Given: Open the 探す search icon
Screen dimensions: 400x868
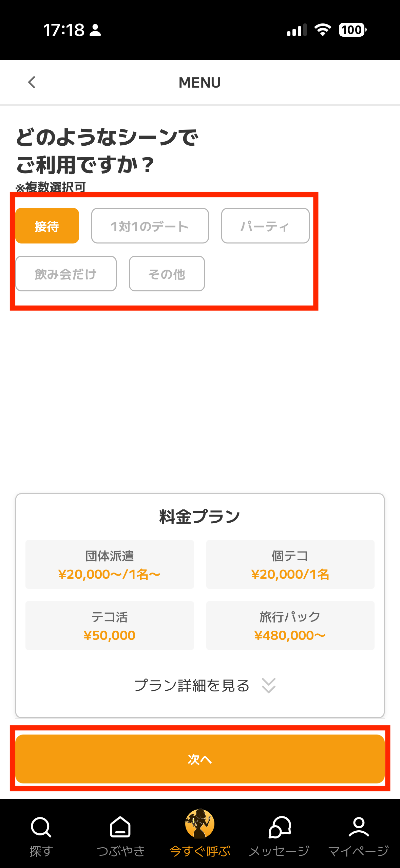Looking at the screenshot, I should 41,827.
